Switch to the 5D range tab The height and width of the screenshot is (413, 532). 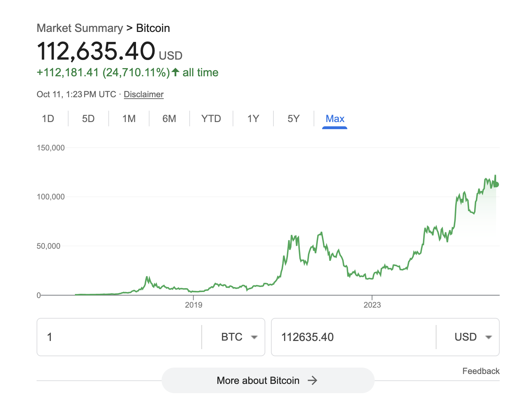(x=88, y=119)
